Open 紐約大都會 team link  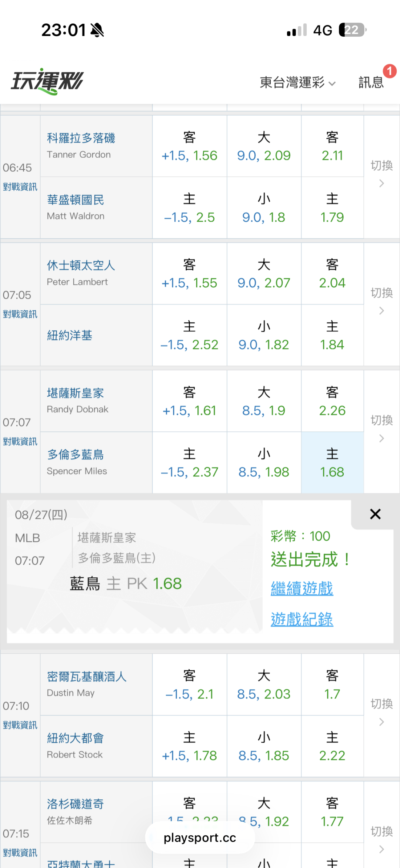(75, 738)
